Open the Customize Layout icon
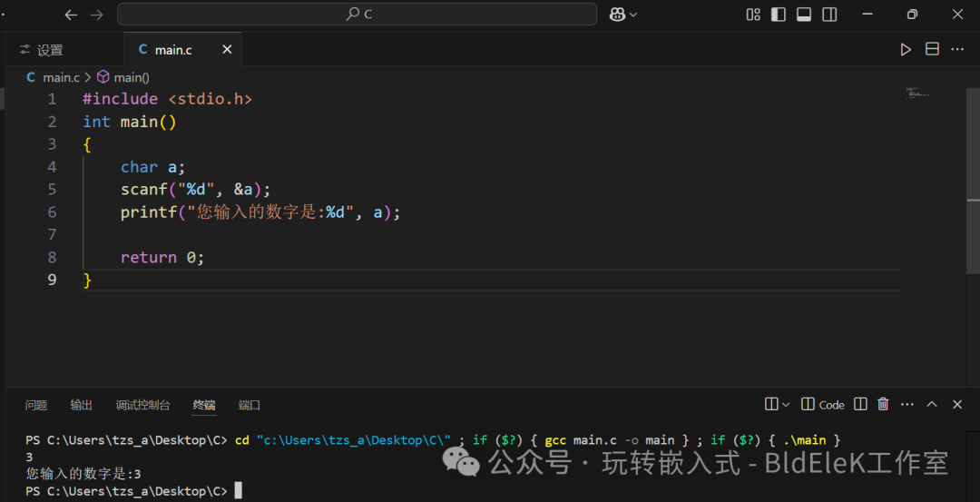Image resolution: width=980 pixels, height=502 pixels. coord(753,15)
